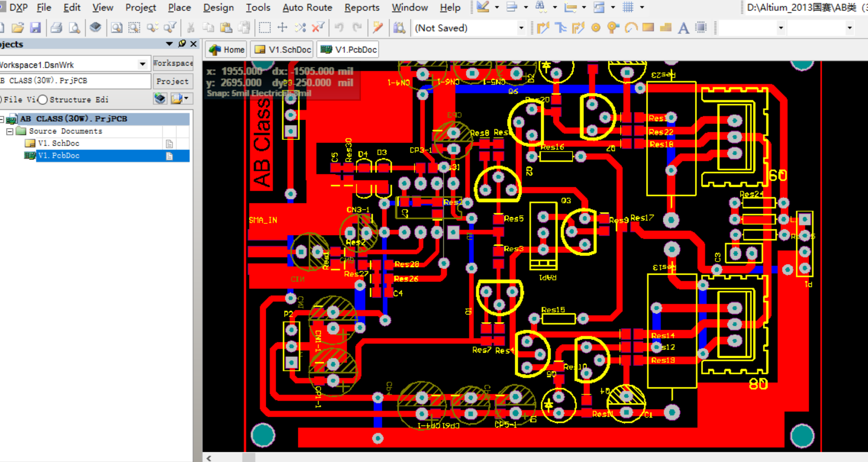Viewport: 868px width, 462px height.
Task: Open the Design menu
Action: click(x=218, y=8)
